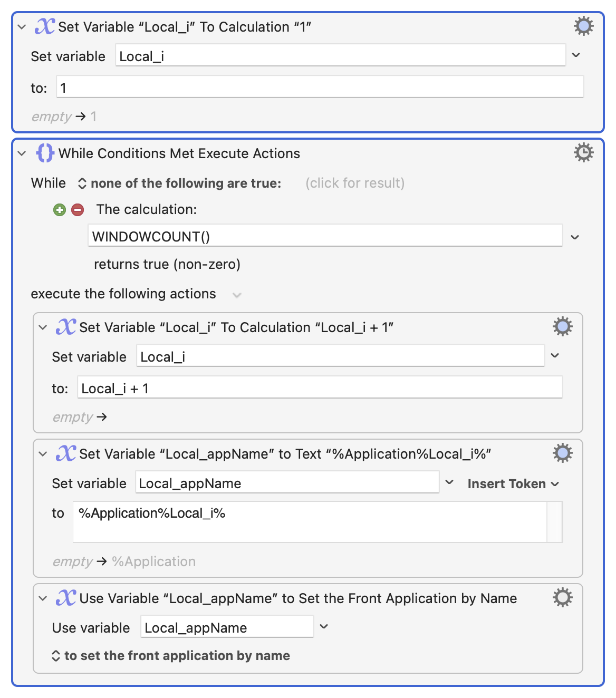
Task: Open 'none of the following are true' selector
Action: pos(179,183)
